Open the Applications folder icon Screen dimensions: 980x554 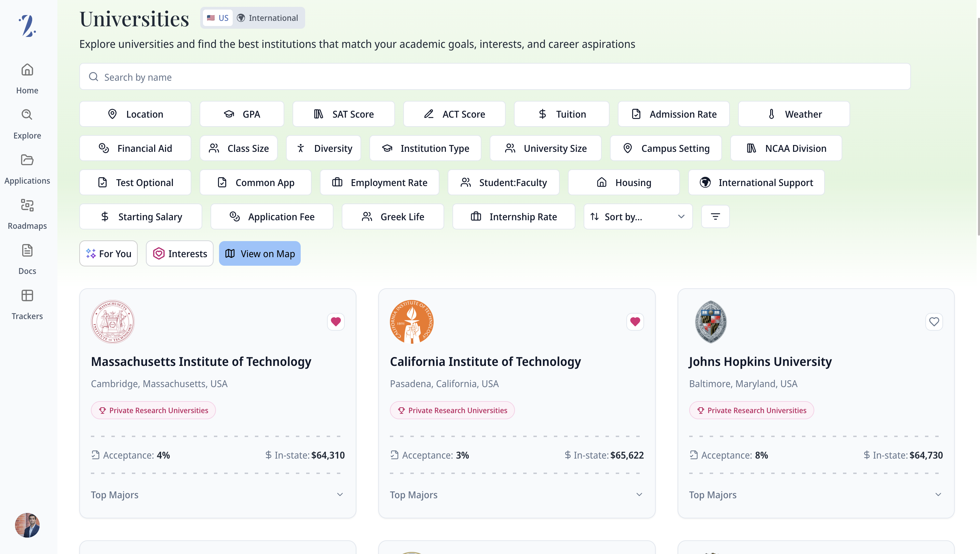tap(27, 160)
